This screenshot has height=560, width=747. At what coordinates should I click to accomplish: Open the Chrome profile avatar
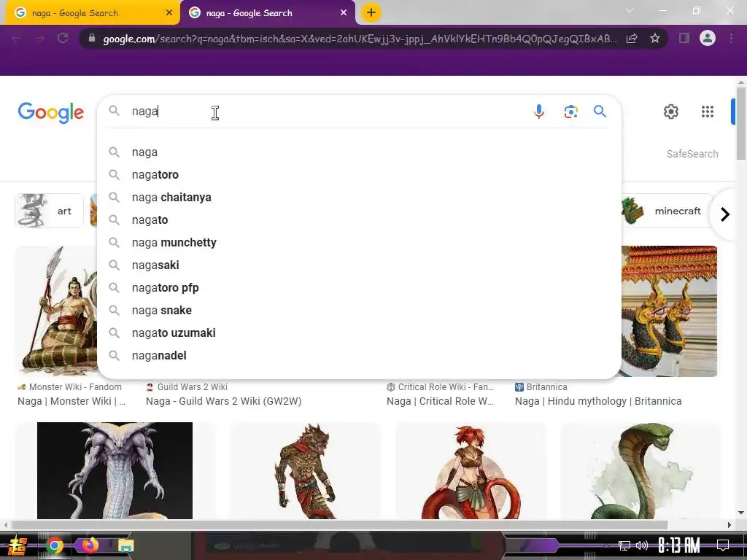tap(708, 38)
